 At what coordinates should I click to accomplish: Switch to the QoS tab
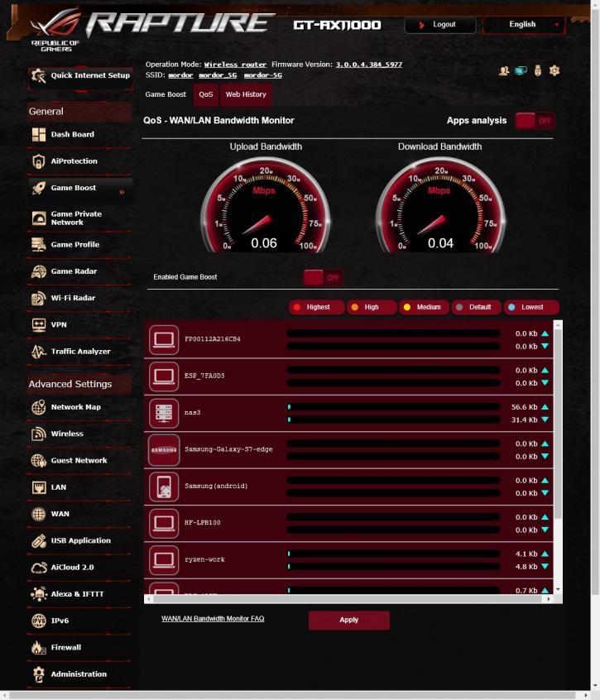point(206,94)
